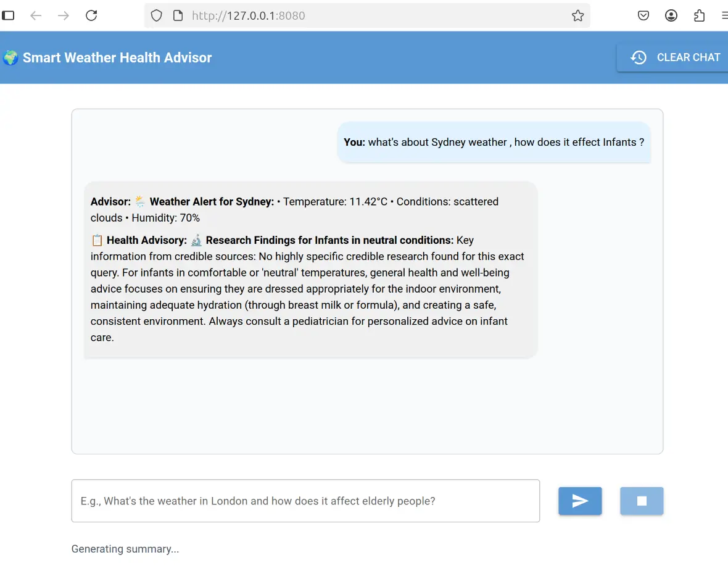Go forward with the browser forward arrow
Image resolution: width=728 pixels, height=568 pixels.
(64, 15)
